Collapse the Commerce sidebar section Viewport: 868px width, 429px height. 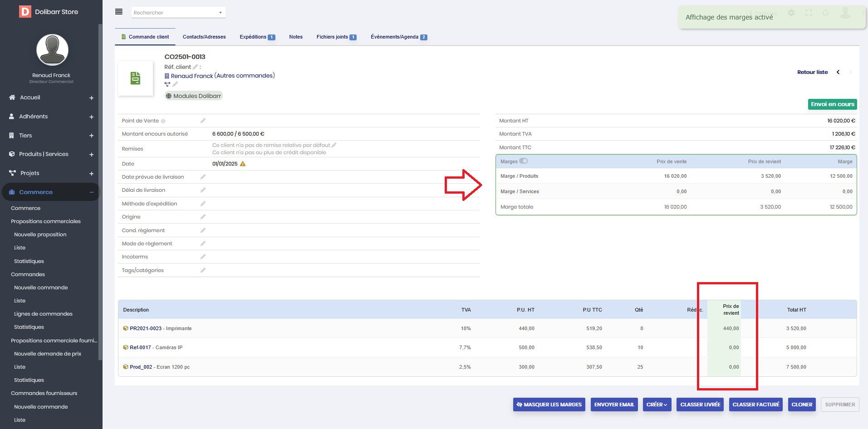pyautogui.click(x=91, y=192)
